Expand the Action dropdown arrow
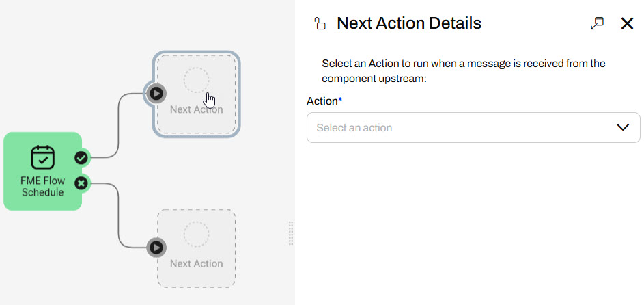Screen dimensions: 644x305 (623, 128)
